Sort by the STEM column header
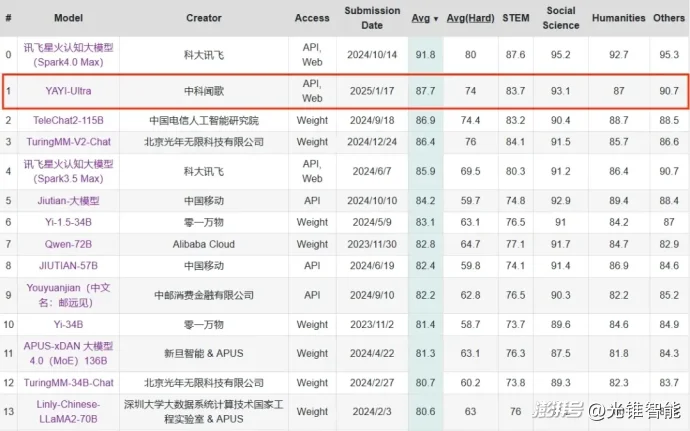The image size is (690, 431). coord(516,18)
